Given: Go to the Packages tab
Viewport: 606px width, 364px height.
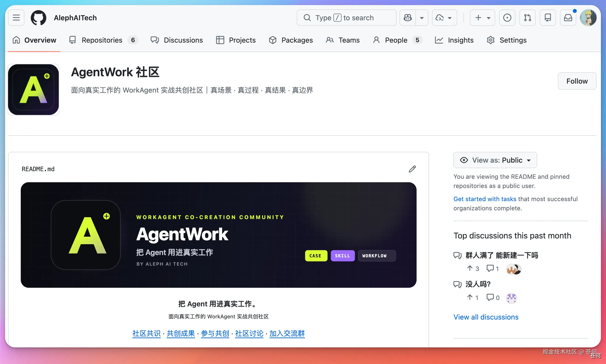Looking at the screenshot, I should coord(291,40).
